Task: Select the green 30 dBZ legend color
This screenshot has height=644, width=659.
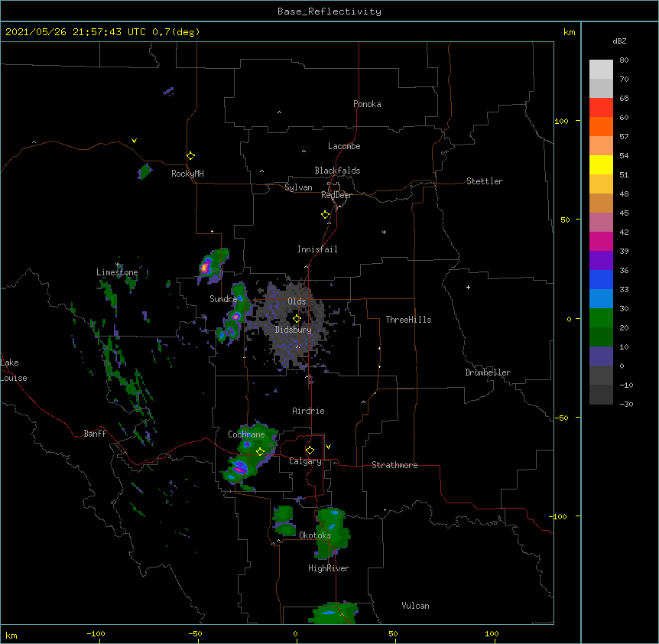Action: coord(601,318)
